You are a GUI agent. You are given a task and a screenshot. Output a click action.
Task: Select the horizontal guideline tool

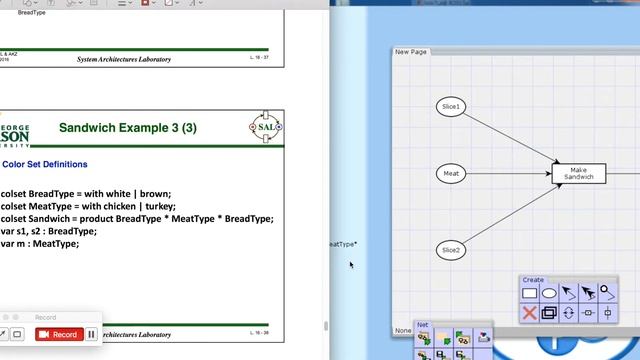click(x=588, y=313)
